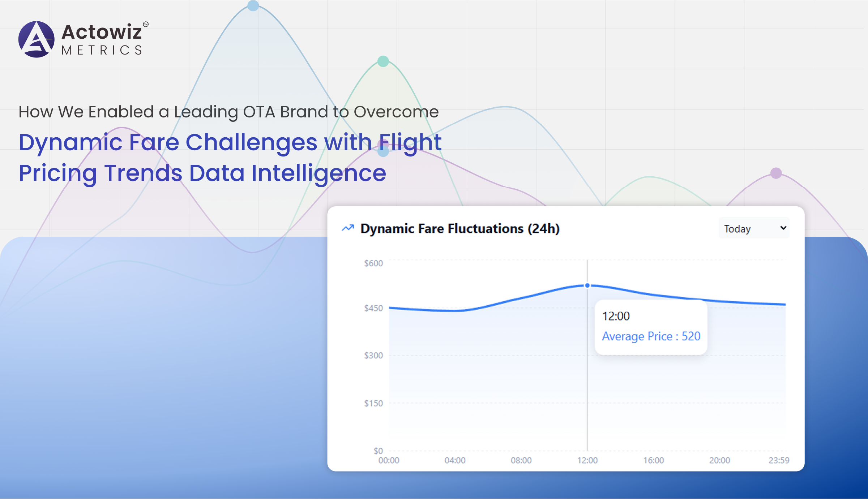868x499 pixels.
Task: Click the green dot on background curve peak
Action: click(x=383, y=61)
